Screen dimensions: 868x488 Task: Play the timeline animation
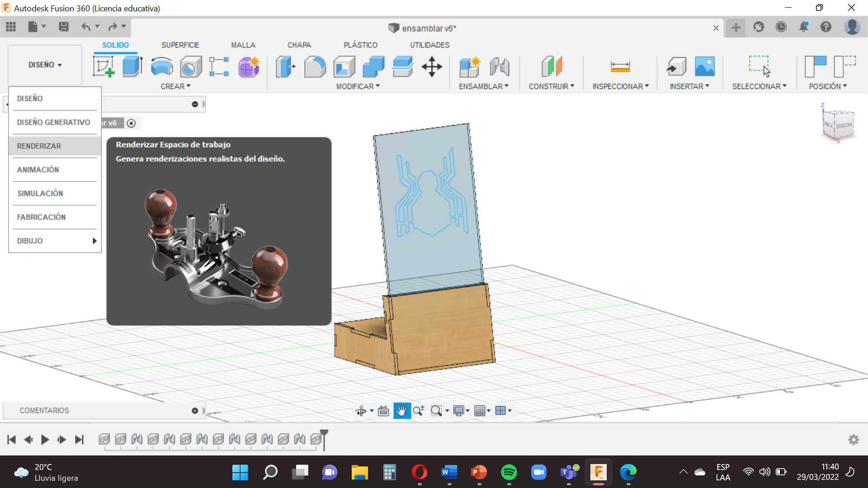[x=45, y=440]
